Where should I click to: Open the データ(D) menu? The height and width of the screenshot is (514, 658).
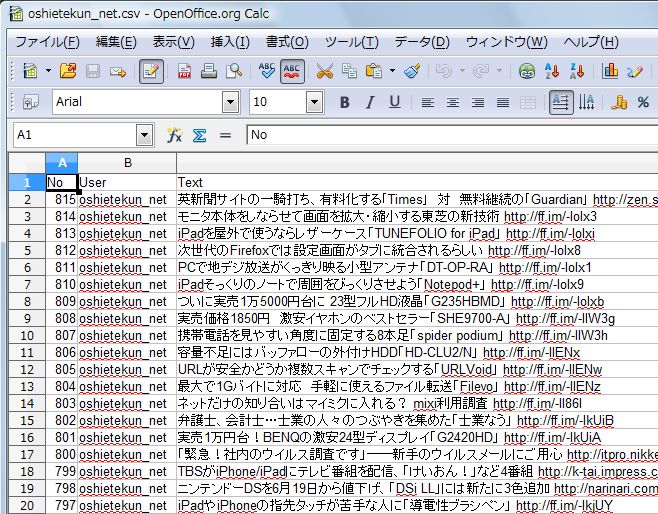pyautogui.click(x=422, y=42)
